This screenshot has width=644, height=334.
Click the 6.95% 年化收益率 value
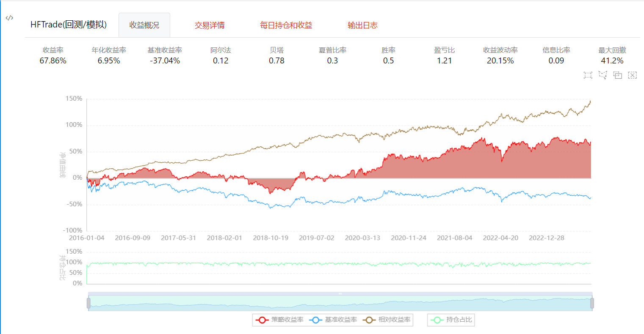(x=109, y=61)
